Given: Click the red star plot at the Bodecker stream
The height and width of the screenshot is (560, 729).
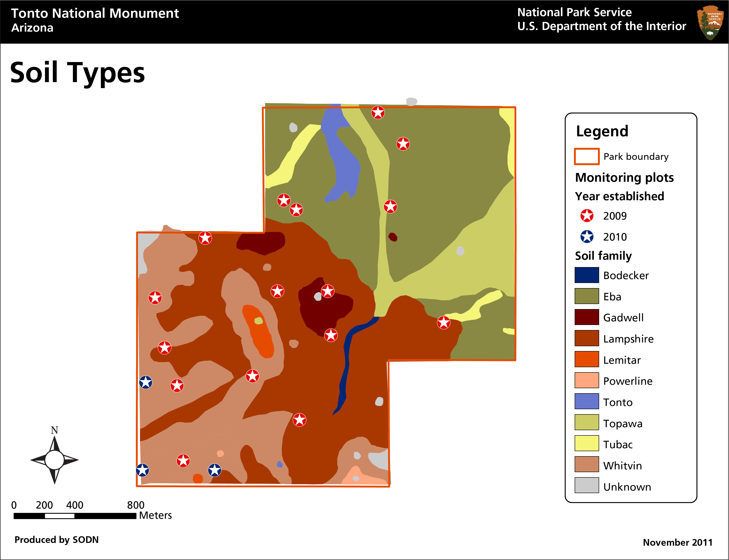Looking at the screenshot, I should tap(331, 335).
